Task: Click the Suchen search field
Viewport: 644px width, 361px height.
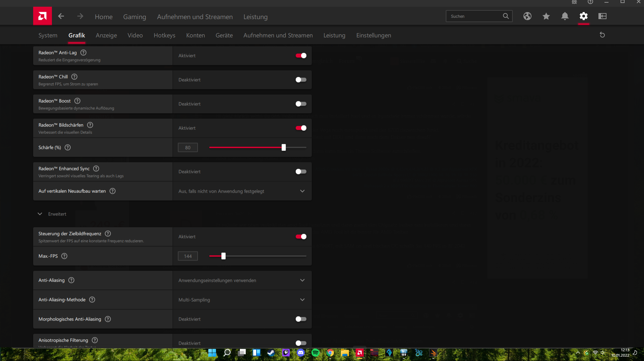Action: [479, 16]
